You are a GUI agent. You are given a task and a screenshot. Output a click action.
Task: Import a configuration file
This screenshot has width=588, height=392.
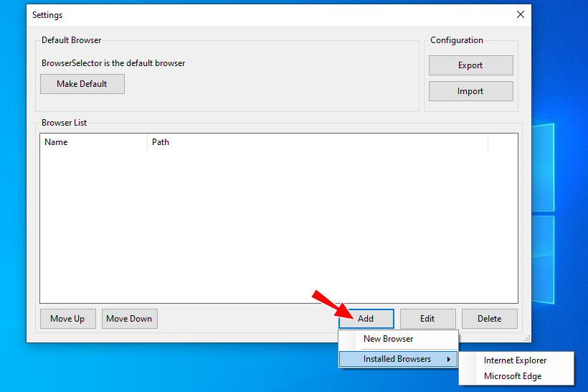click(x=470, y=91)
